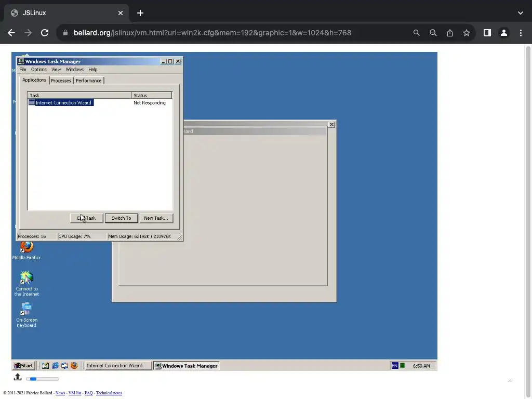Viewport: 532px width, 399px height.
Task: Maximize the Task Manager window
Action: tap(170, 61)
